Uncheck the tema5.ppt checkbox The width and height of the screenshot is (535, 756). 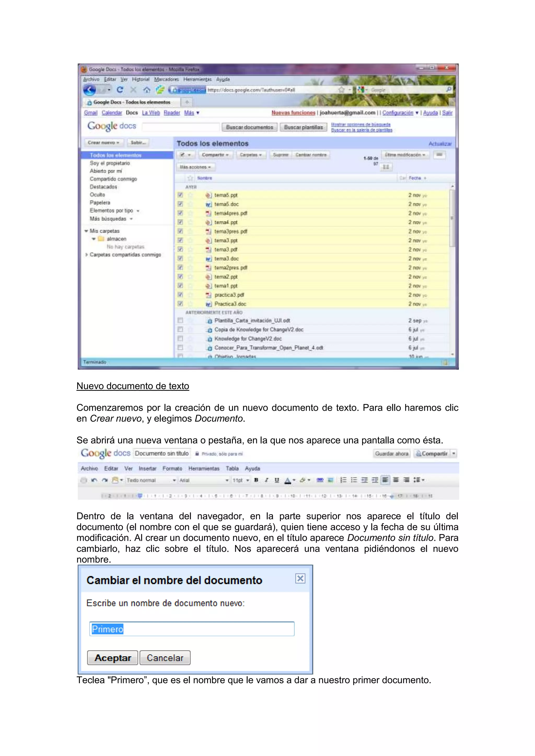coord(180,195)
